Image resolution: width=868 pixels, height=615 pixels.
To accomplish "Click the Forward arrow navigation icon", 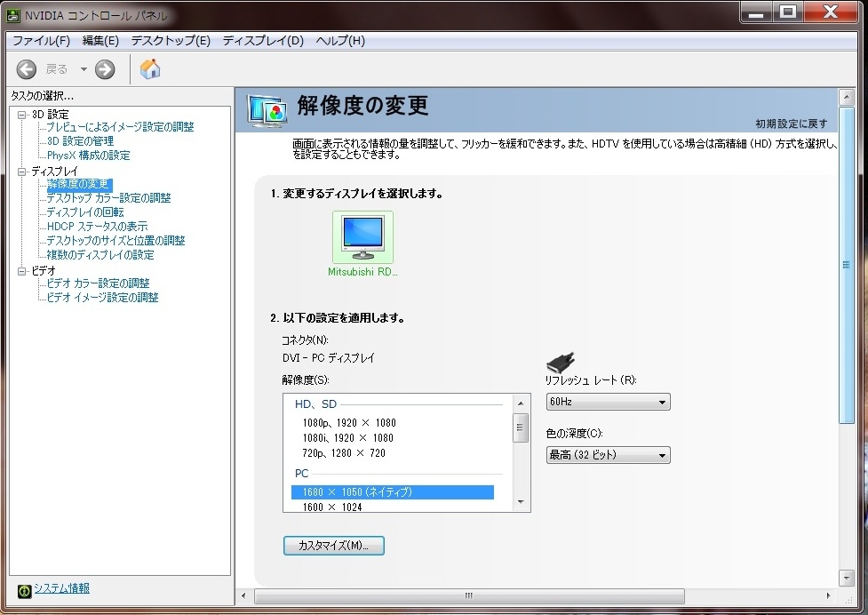I will (105, 69).
